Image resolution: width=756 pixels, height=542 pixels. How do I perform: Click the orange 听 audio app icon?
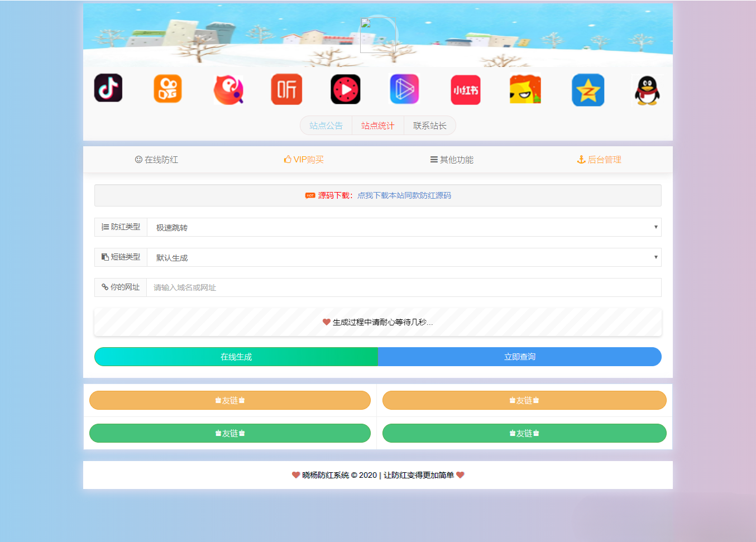(x=286, y=89)
